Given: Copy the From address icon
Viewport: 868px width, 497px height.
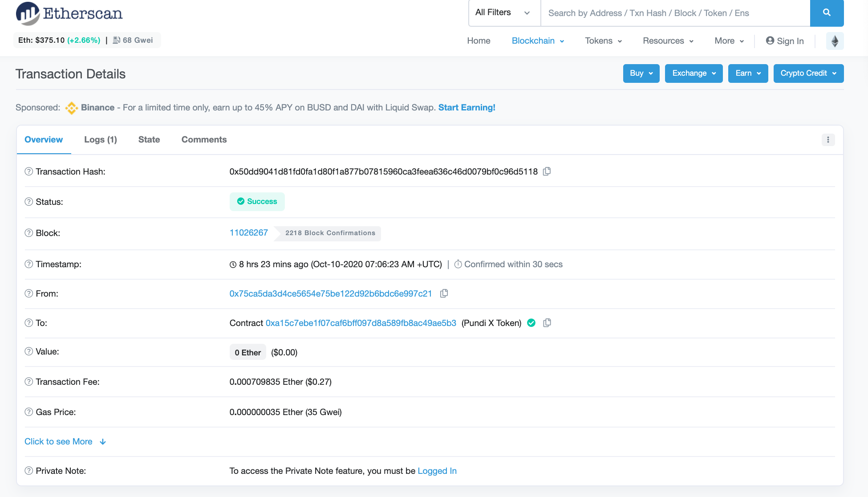Looking at the screenshot, I should [444, 293].
